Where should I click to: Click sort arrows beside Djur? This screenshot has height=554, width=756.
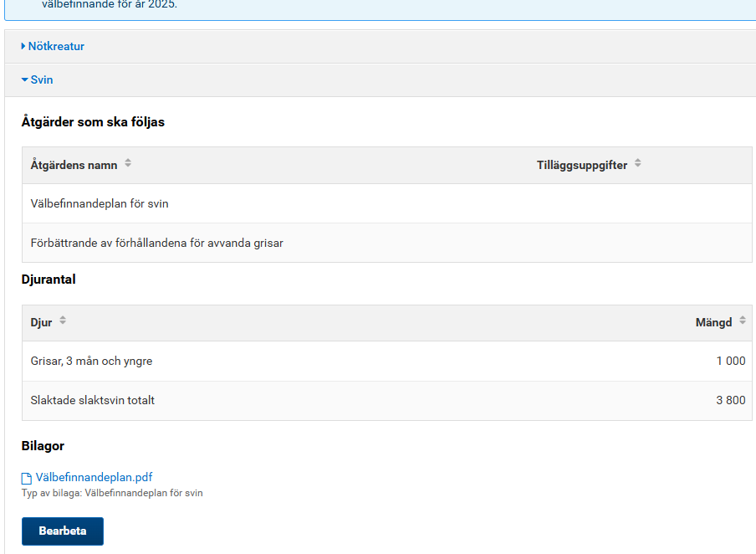coord(63,321)
